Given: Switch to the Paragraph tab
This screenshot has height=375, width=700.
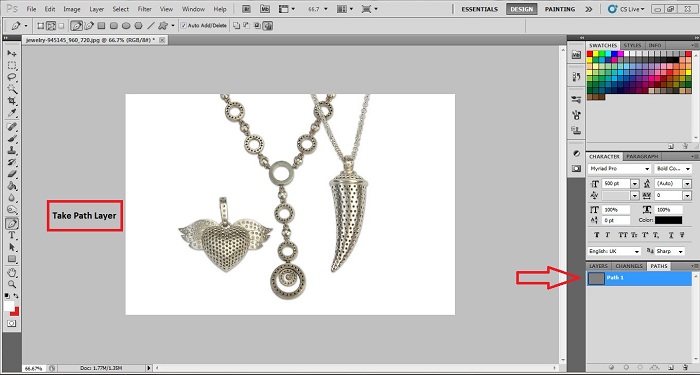Looking at the screenshot, I should 642,157.
